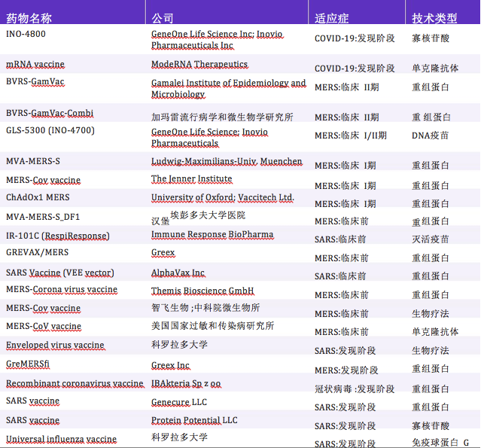The height and width of the screenshot is (448, 487).
Task: Select the BVRS-GamVac drug cell
Action: (35, 82)
